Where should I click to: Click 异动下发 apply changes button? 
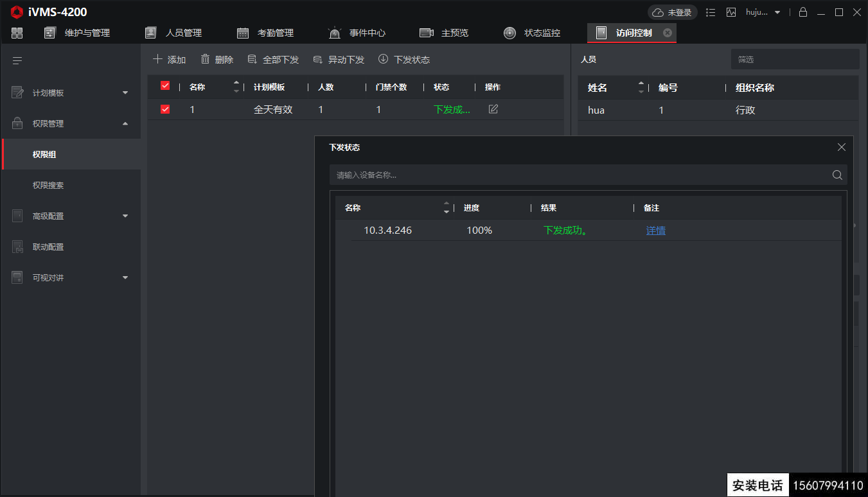(x=339, y=60)
